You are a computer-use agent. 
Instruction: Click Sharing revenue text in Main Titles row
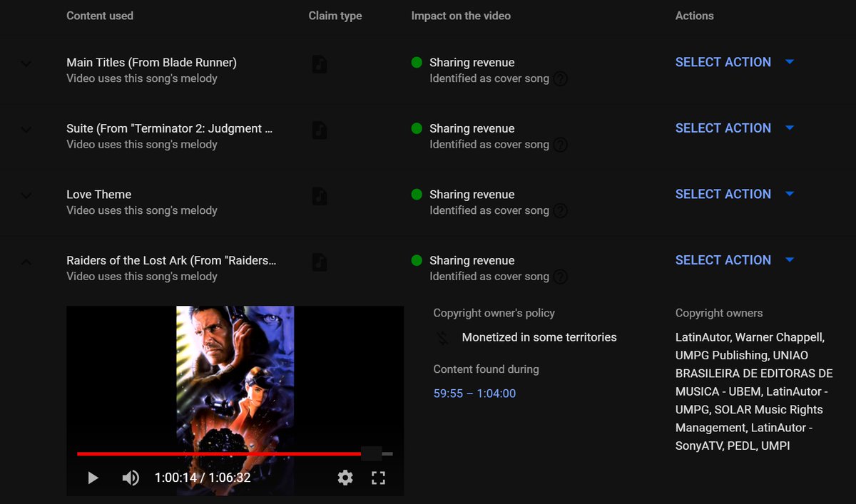(472, 63)
